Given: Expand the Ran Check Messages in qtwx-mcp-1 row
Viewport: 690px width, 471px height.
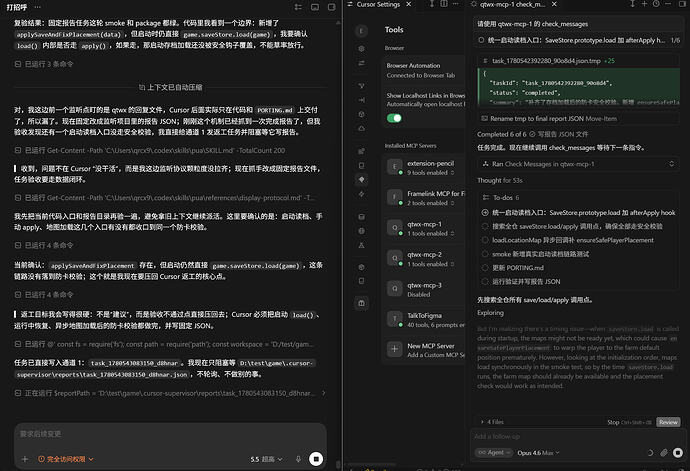Looking at the screenshot, I should (577, 164).
